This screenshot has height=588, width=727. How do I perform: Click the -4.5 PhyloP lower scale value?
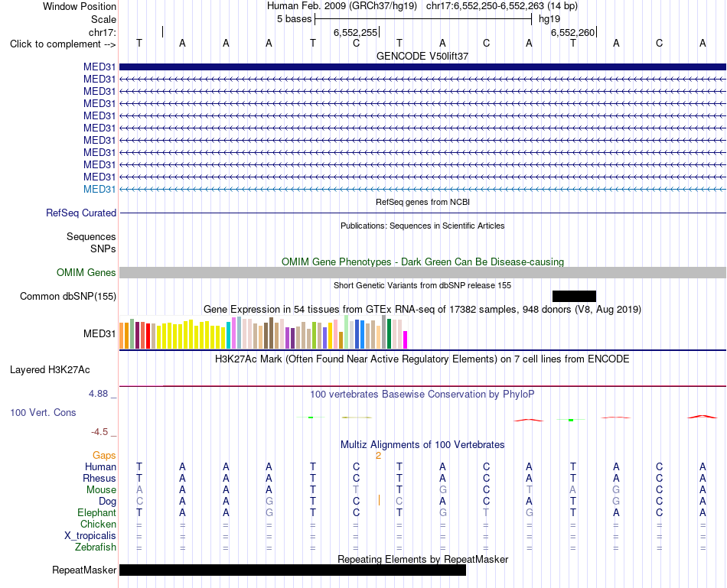[99, 432]
